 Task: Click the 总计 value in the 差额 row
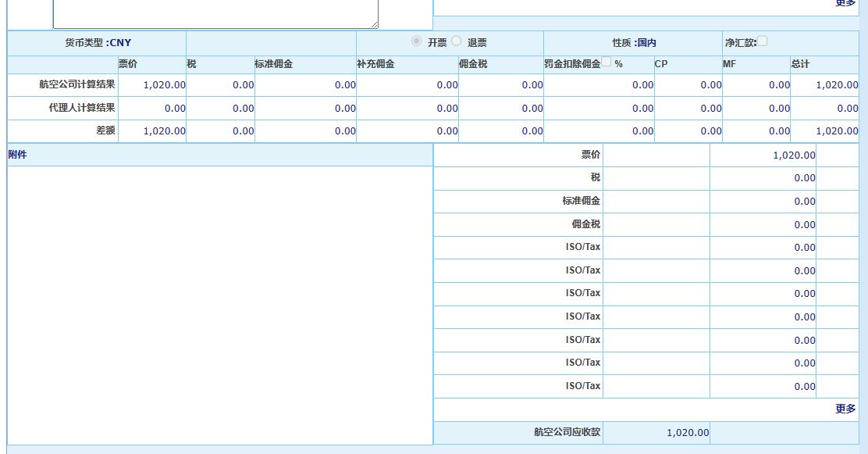tap(837, 131)
